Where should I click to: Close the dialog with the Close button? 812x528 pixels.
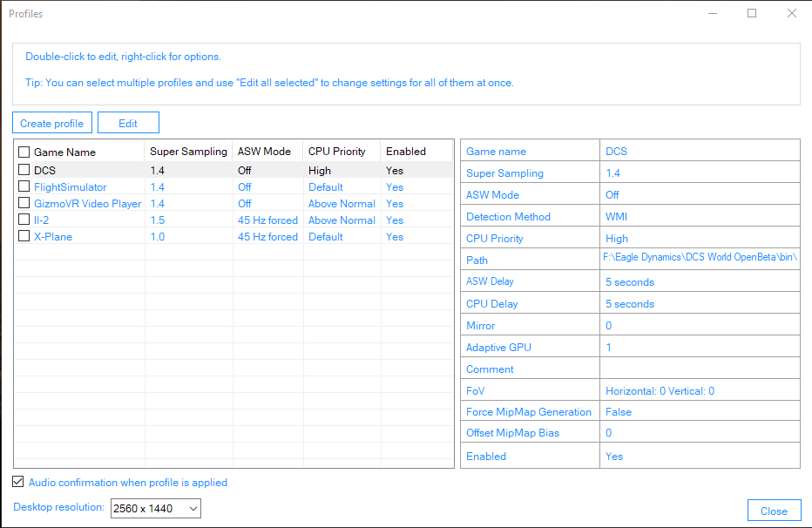pyautogui.click(x=775, y=511)
